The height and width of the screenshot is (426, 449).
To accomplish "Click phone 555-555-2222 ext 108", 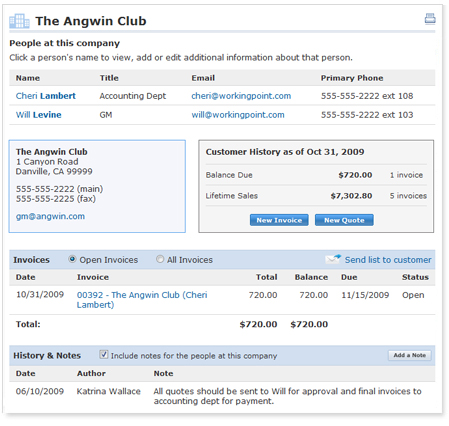I will [x=367, y=96].
